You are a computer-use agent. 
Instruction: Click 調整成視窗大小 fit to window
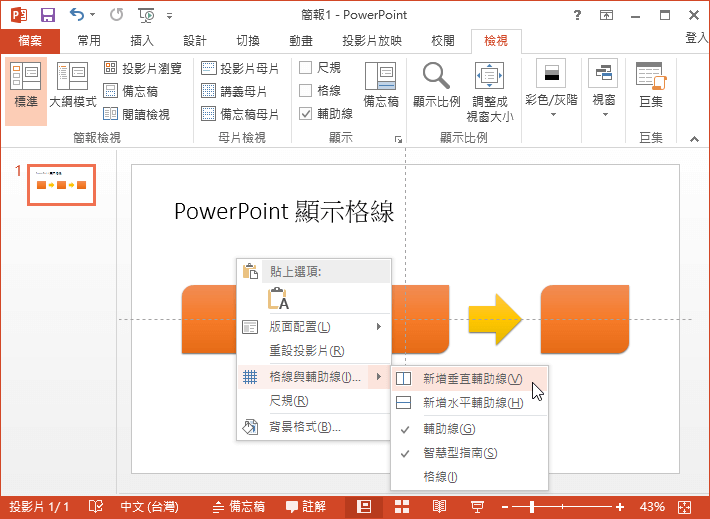tap(489, 91)
